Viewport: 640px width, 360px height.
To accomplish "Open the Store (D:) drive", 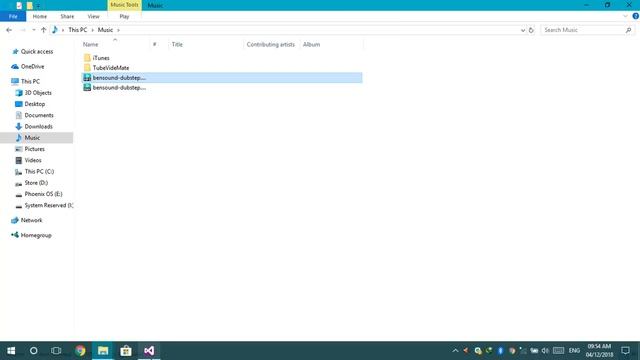I will pos(36,183).
